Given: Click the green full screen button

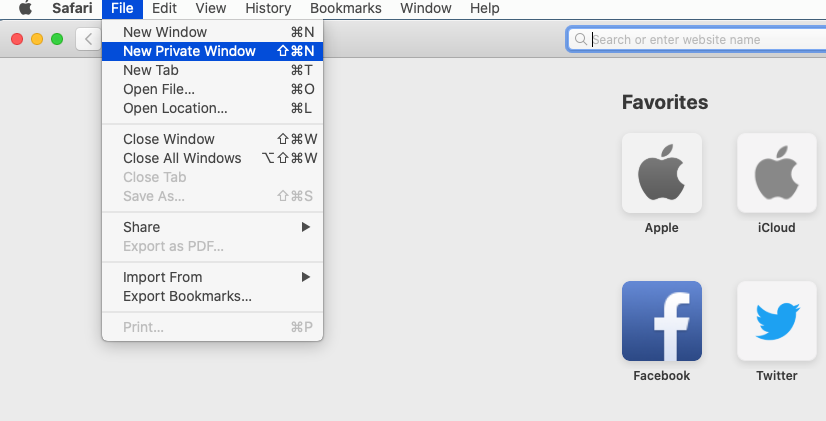Looking at the screenshot, I should point(57,39).
